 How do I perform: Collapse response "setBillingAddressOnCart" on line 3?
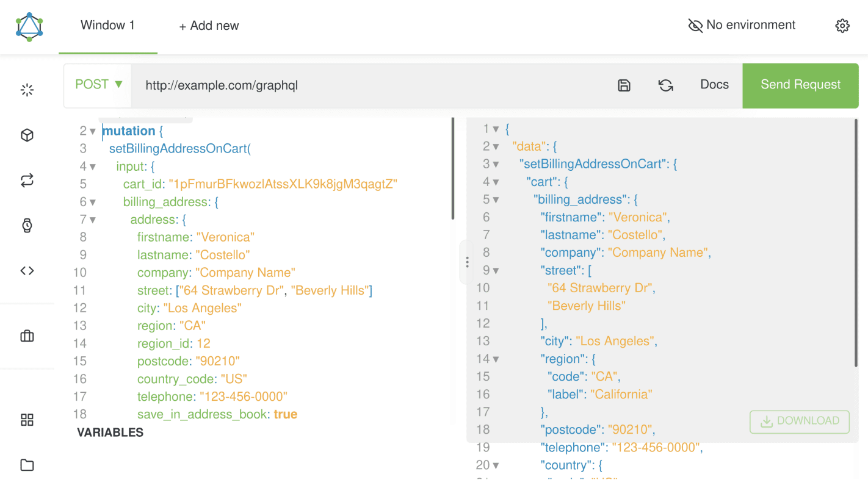(x=496, y=164)
